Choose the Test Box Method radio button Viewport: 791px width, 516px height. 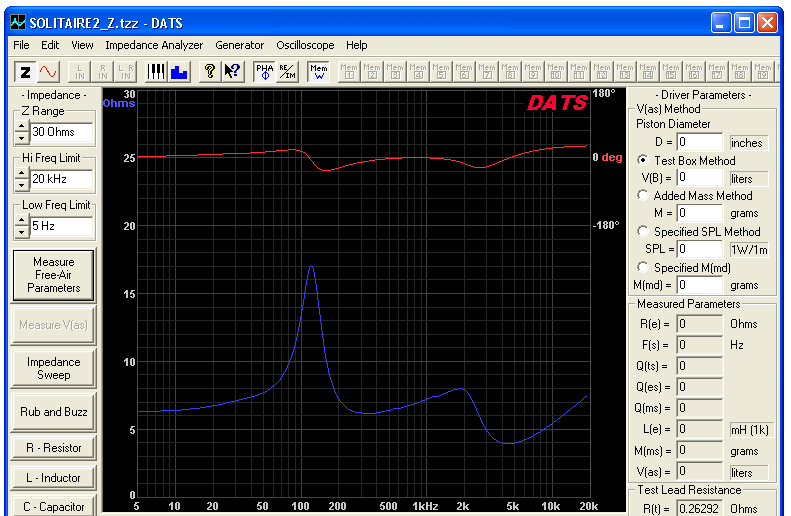(x=643, y=160)
